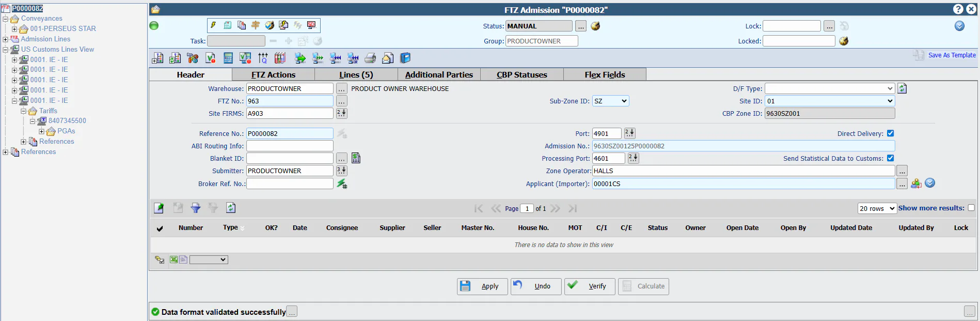Viewport: 980px width, 321px height.
Task: Click the green link icon beside Broker Ref. No.
Action: (342, 184)
